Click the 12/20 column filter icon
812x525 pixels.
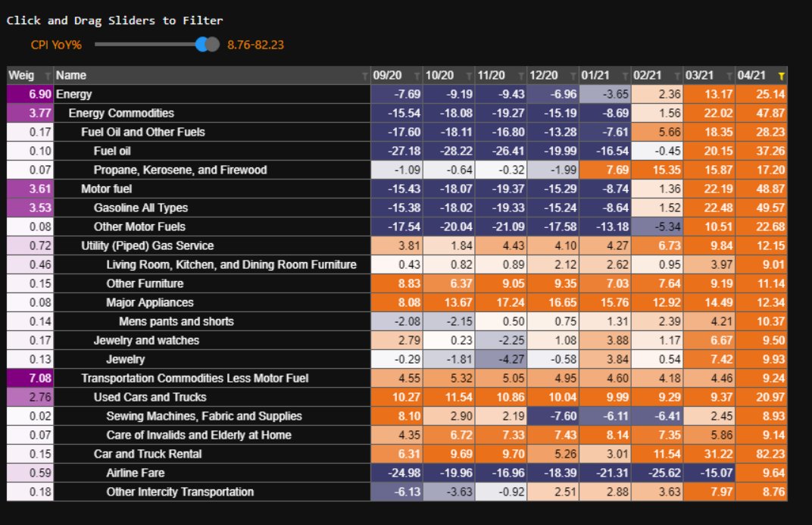573,76
